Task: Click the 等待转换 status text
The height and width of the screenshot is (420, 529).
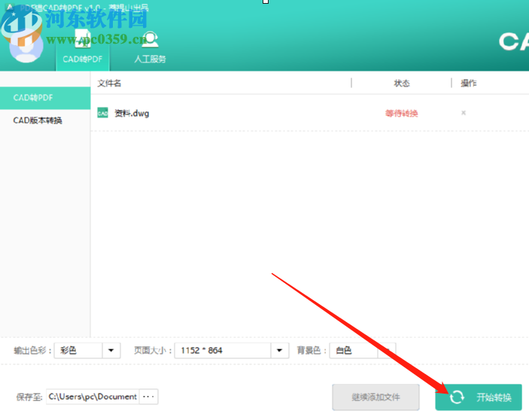Action: 402,114
